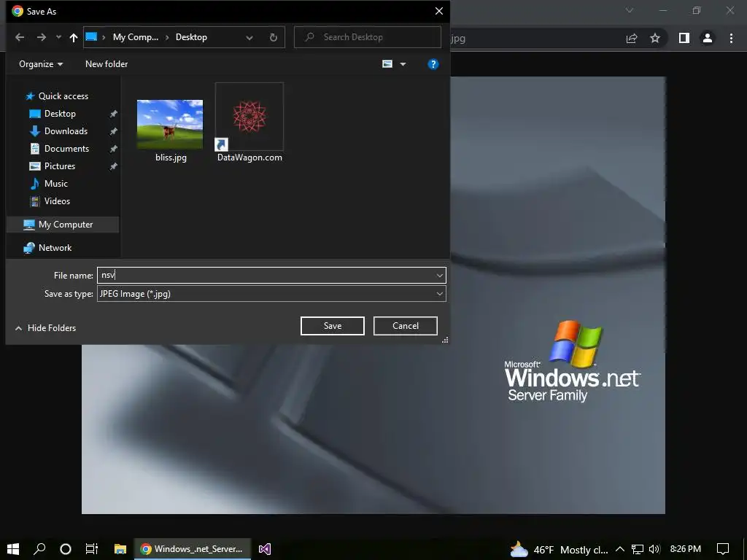Select Documents in sidebar
The image size is (747, 560).
[60, 149]
